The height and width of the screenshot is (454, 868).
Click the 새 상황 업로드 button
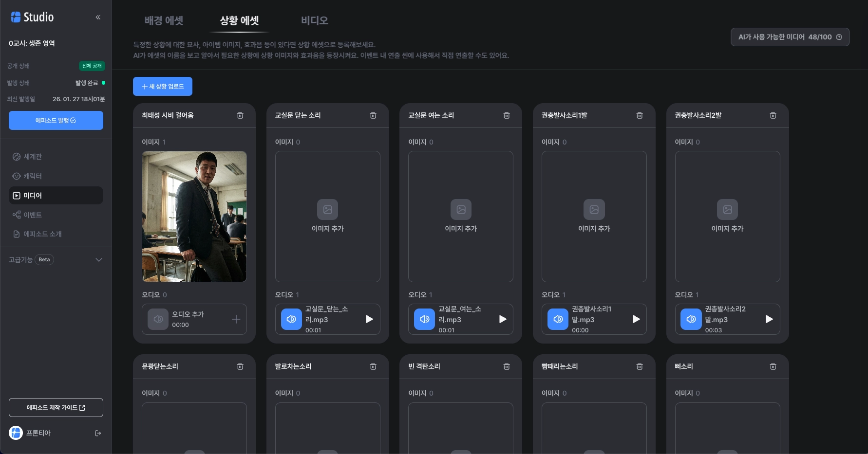(x=163, y=87)
